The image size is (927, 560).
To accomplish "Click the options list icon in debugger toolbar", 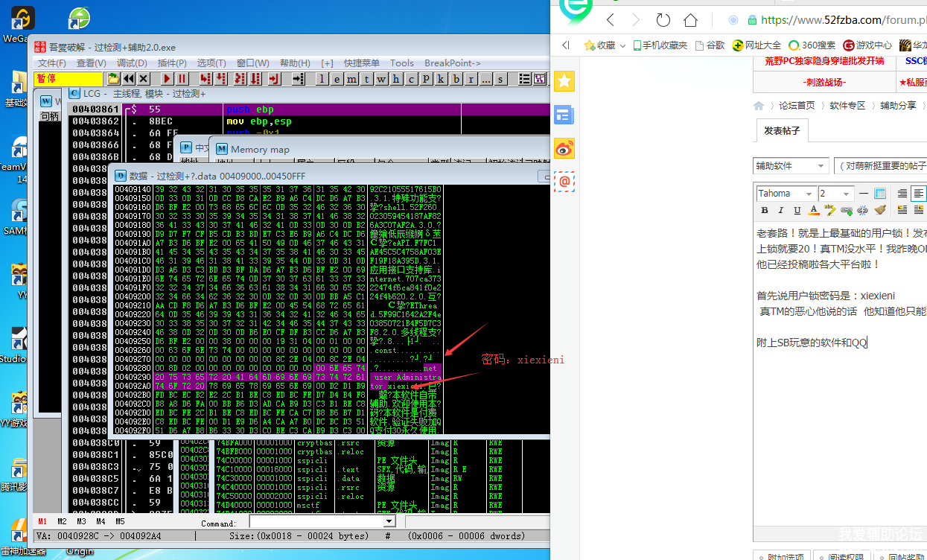I will [524, 78].
